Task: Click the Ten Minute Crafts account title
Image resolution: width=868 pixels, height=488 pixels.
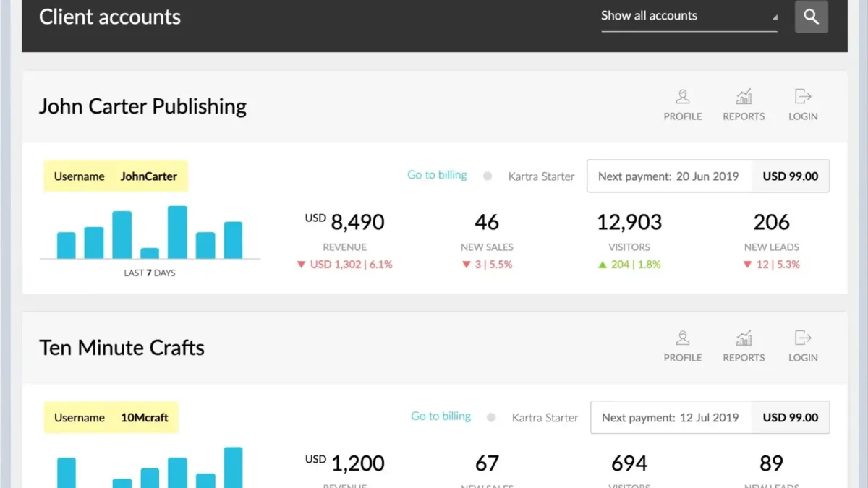Action: pyautogui.click(x=122, y=348)
